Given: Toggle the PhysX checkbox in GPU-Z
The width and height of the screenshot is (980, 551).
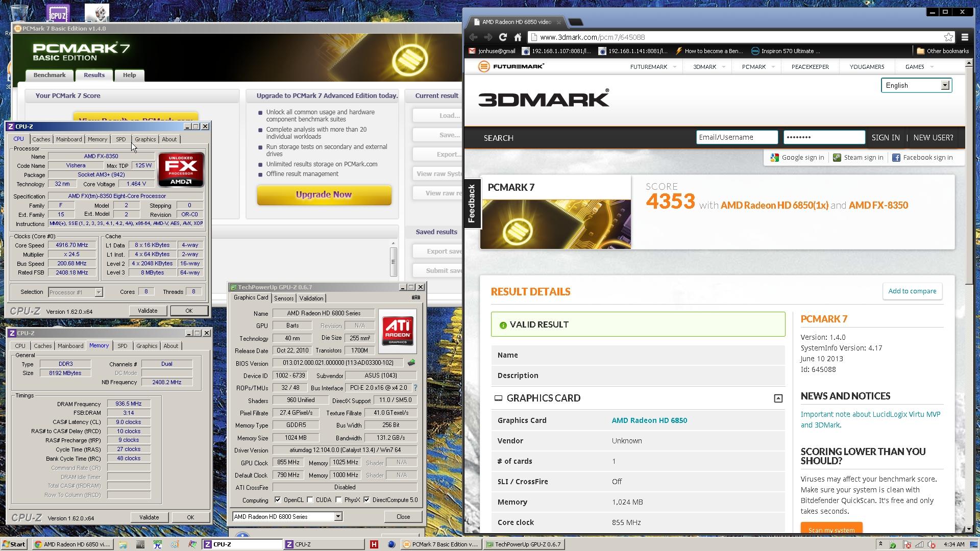Looking at the screenshot, I should point(338,499).
